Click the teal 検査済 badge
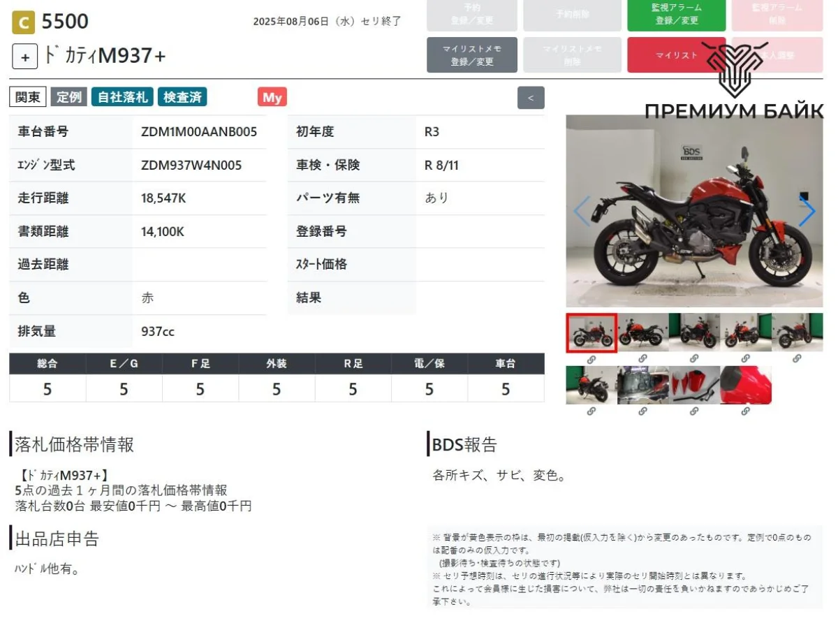838x644 pixels. coord(182,97)
